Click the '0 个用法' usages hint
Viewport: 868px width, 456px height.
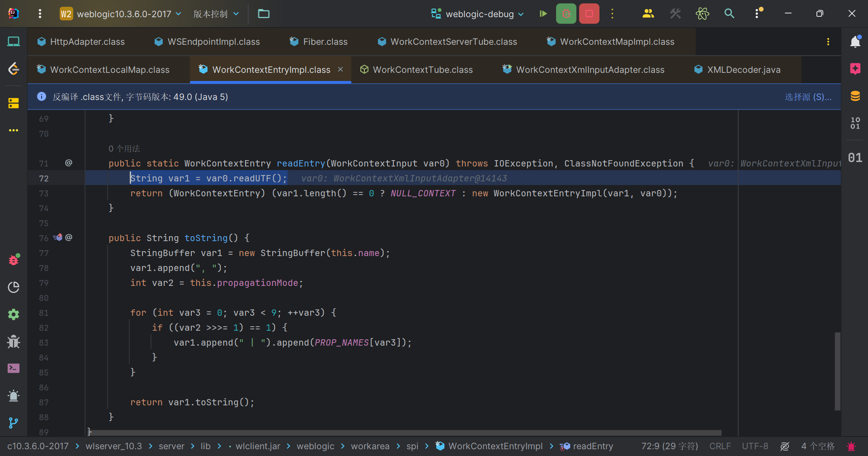[124, 148]
